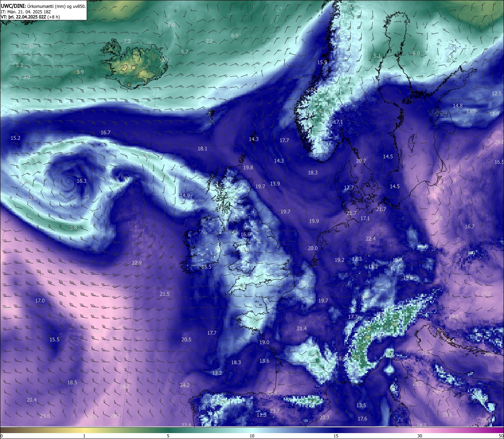Click the 19.0 value on the French coast
Image resolution: width=504 pixels, height=439 pixels.
tap(264, 343)
